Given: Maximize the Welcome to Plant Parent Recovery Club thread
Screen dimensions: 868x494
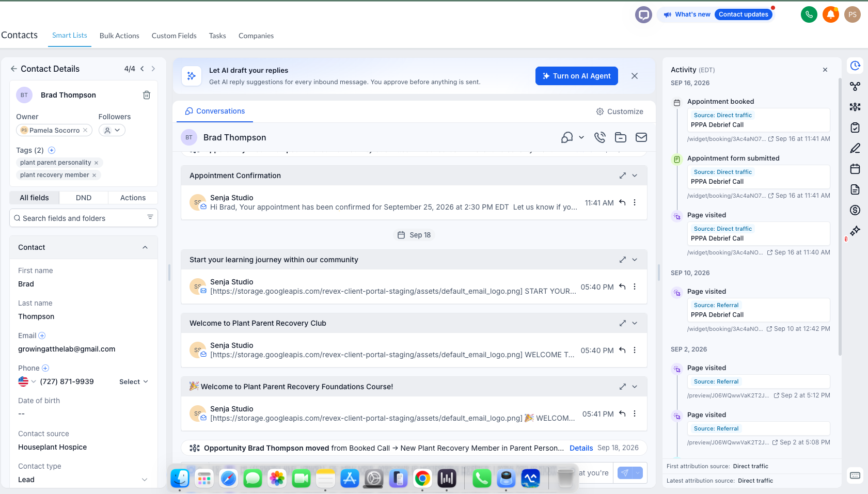Looking at the screenshot, I should pyautogui.click(x=623, y=323).
